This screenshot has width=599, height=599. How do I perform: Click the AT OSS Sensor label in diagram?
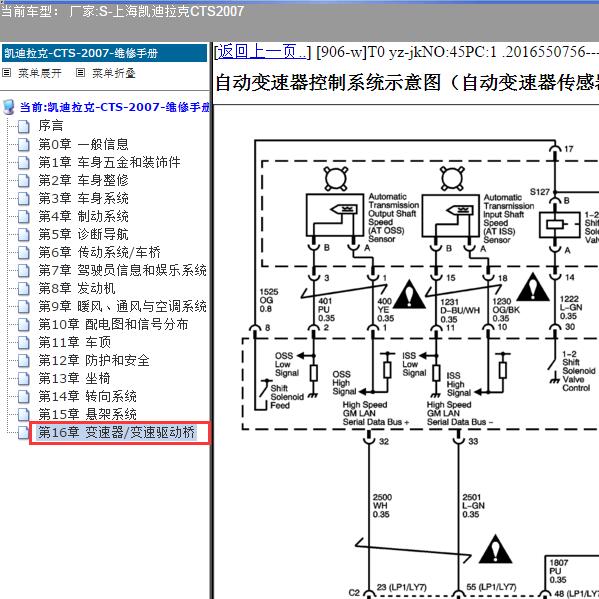393,218
